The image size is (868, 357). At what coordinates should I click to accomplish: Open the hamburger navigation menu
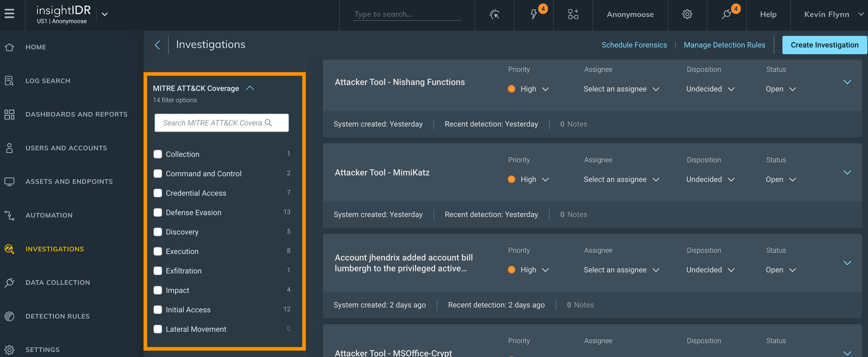pyautogui.click(x=10, y=14)
